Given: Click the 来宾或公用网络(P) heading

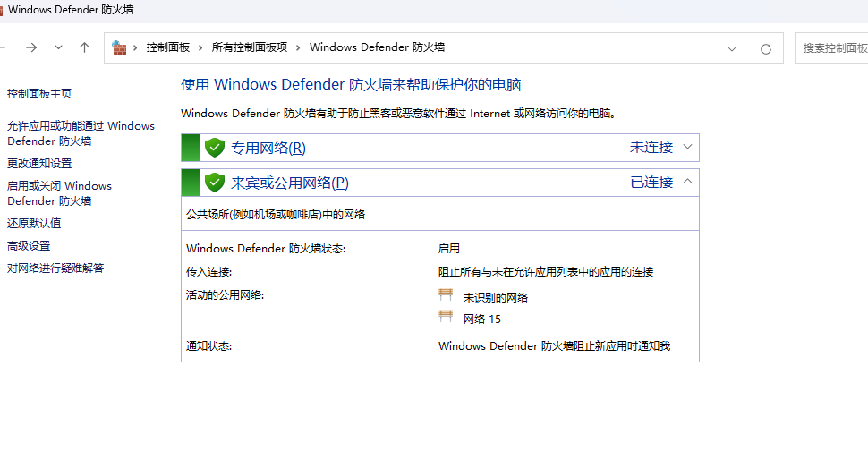Looking at the screenshot, I should (x=290, y=183).
